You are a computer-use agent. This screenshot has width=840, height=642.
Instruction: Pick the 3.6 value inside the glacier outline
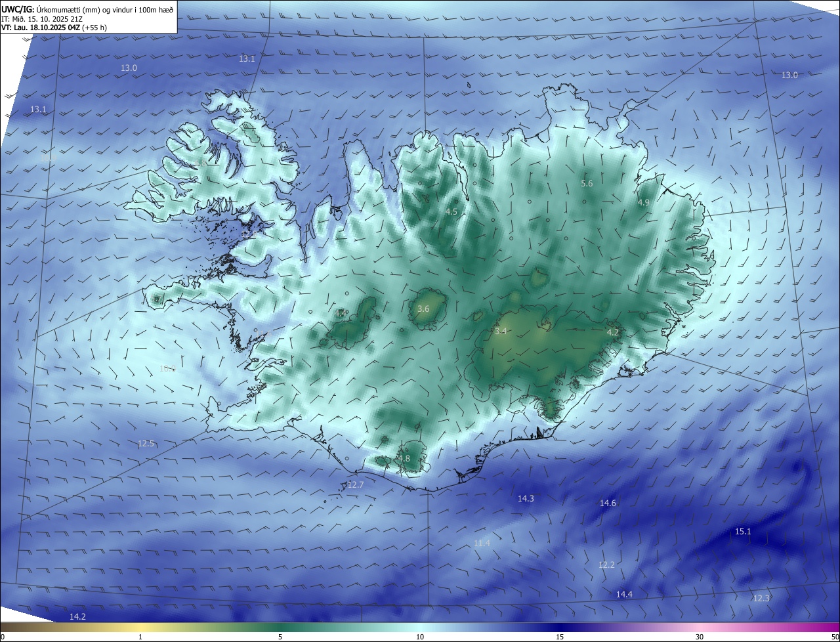coord(423,309)
